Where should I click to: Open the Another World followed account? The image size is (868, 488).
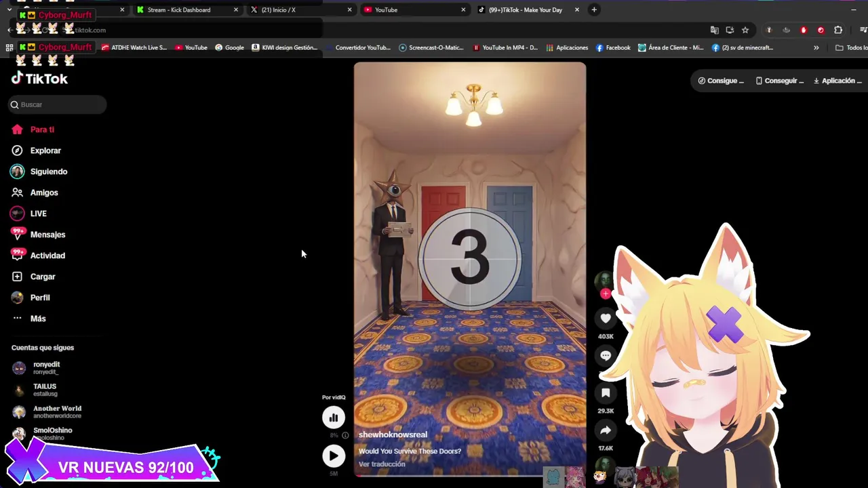click(x=47, y=411)
